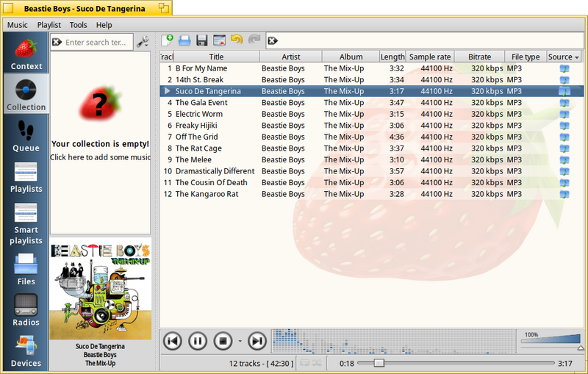The height and width of the screenshot is (374, 588).
Task: Click the track seek slider
Action: [456, 363]
